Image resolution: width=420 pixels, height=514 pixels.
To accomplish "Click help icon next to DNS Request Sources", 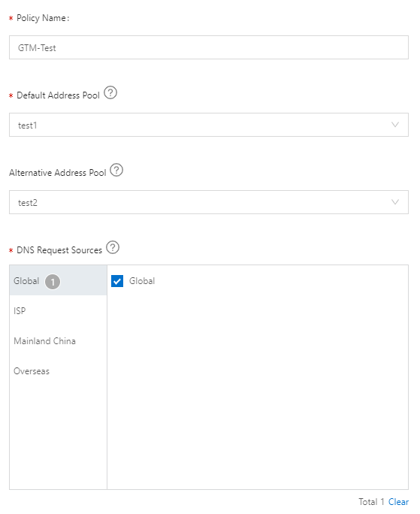I will (113, 247).
